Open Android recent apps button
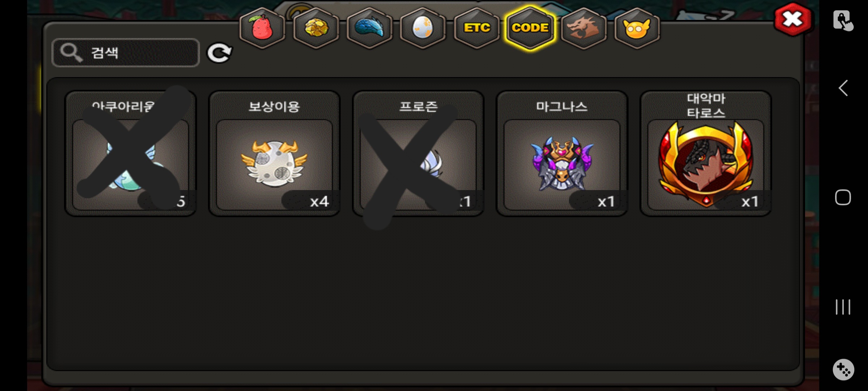Screen dimensions: 868x391 [843, 307]
